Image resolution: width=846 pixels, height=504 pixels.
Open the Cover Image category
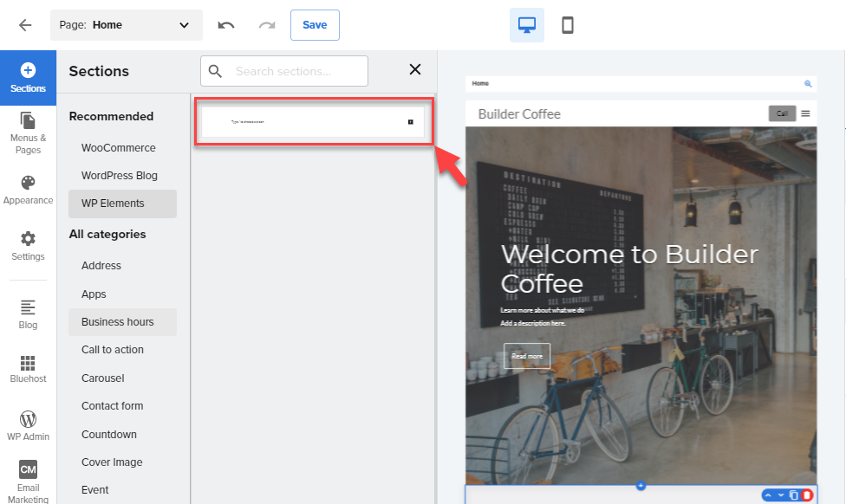pos(112,462)
